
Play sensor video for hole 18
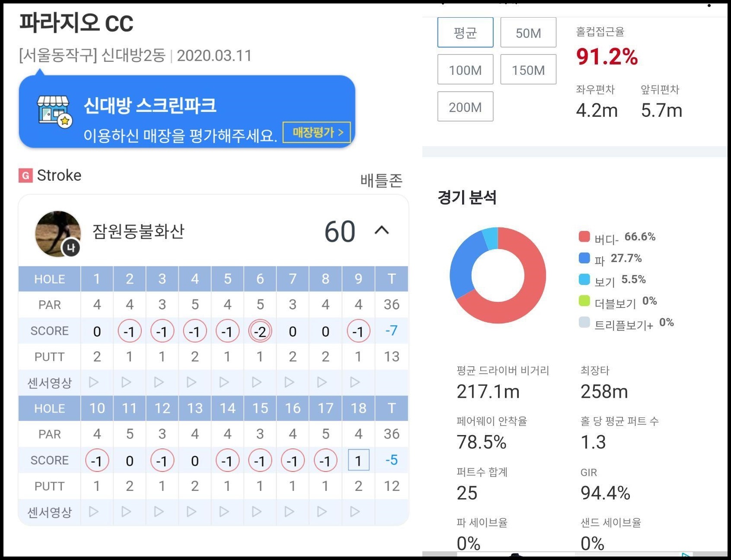355,512
